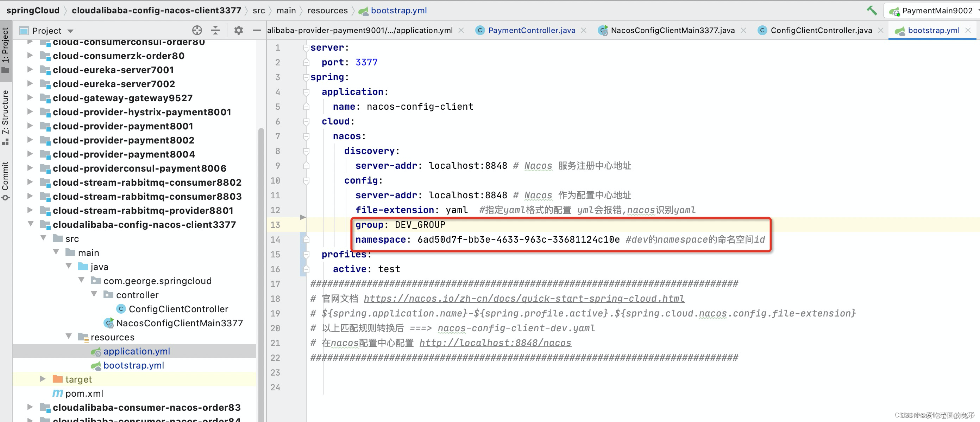Fold the server block at line 1

click(306, 47)
